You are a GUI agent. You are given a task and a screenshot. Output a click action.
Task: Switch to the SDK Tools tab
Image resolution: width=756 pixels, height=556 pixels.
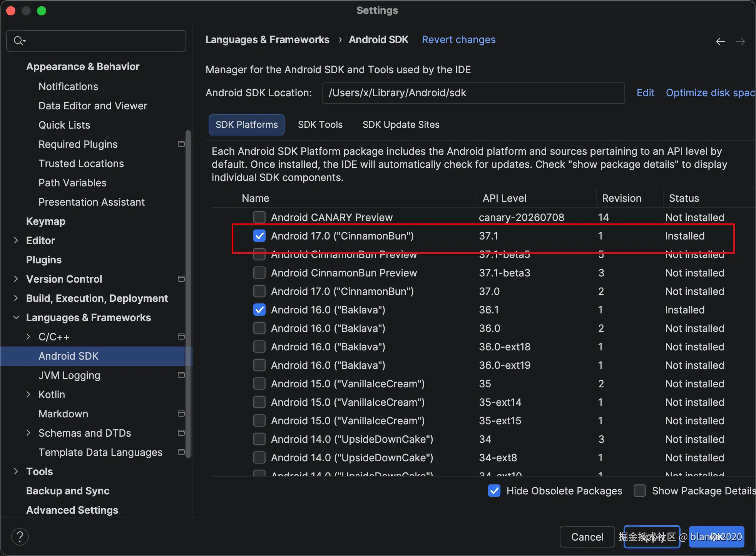320,125
